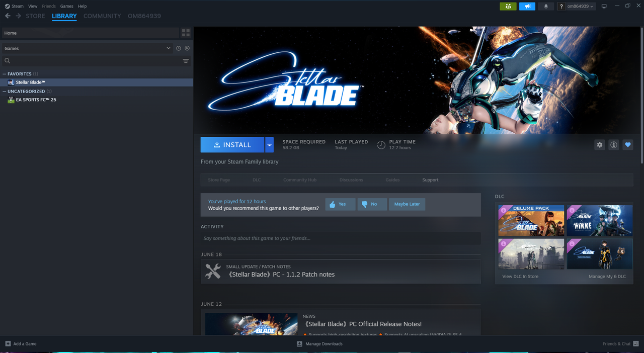Select the Home library button
The height and width of the screenshot is (353, 644).
pos(91,33)
